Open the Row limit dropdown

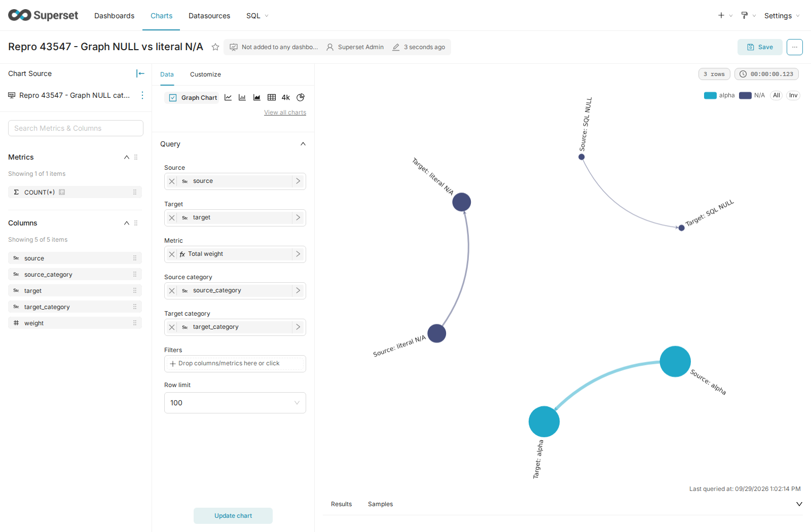pos(235,403)
